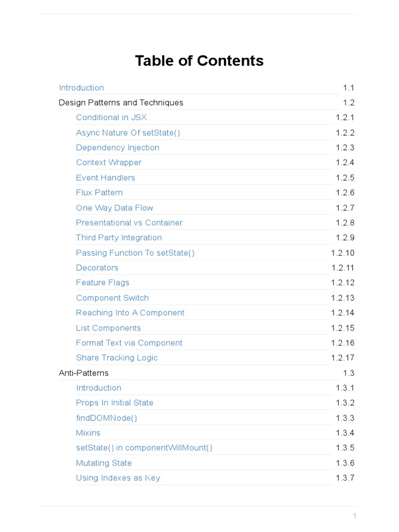Jump to the Flux Pattern section
The image size is (399, 532).
pyautogui.click(x=99, y=193)
